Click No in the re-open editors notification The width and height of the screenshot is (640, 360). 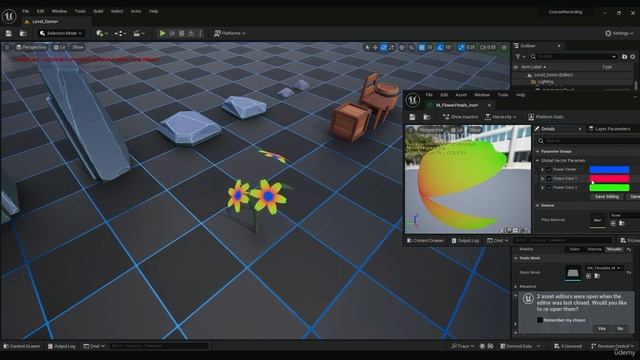coord(620,328)
